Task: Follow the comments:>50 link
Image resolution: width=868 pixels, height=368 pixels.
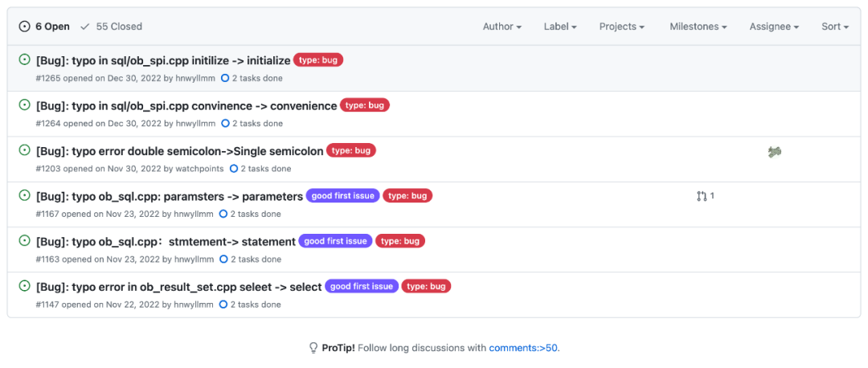Action: click(x=523, y=348)
